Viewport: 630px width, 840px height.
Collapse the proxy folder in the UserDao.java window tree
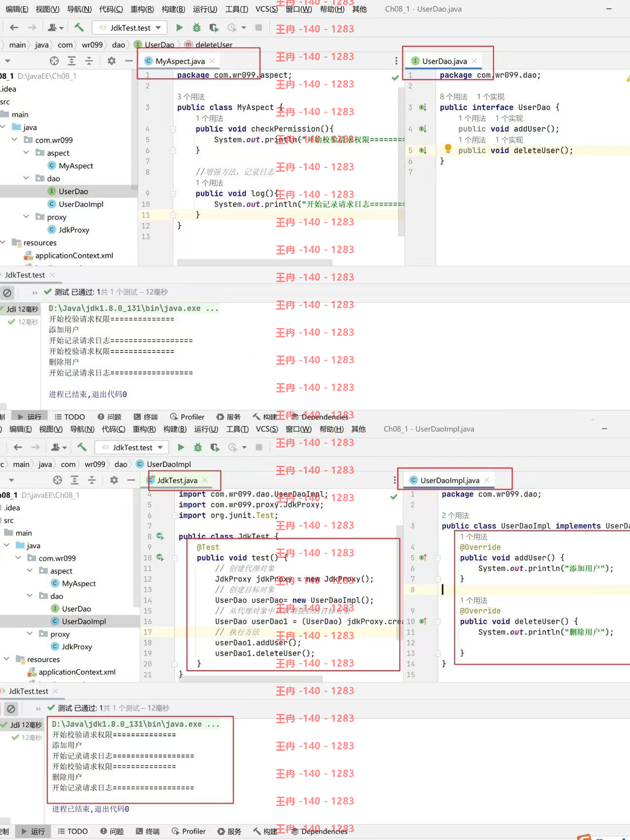click(x=26, y=217)
